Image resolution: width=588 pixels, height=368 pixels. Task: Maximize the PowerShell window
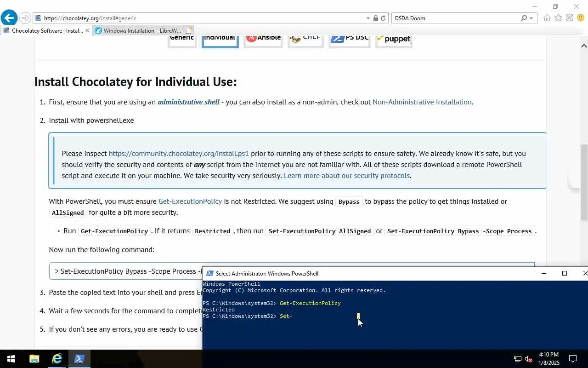(x=565, y=273)
